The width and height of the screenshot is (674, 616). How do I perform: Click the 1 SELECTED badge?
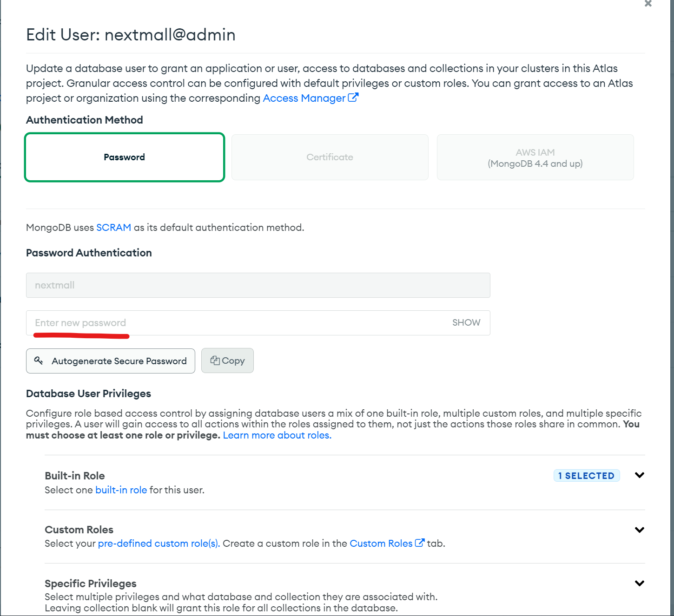[x=587, y=476]
